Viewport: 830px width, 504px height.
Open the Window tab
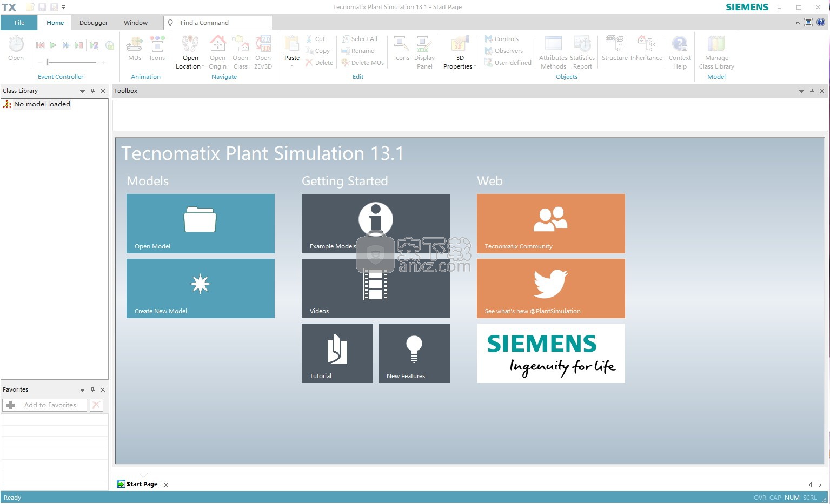point(136,23)
